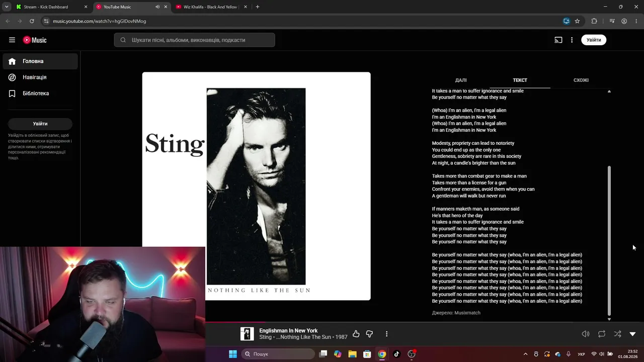Screen dimensions: 644x362
Task: Open File Explorer from taskbar
Action: coord(352,354)
